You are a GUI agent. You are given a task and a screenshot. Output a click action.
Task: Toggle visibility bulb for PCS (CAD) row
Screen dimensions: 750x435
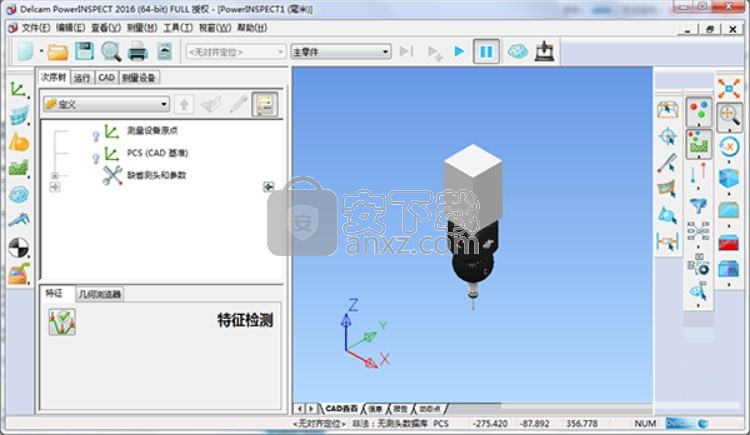[x=96, y=158]
